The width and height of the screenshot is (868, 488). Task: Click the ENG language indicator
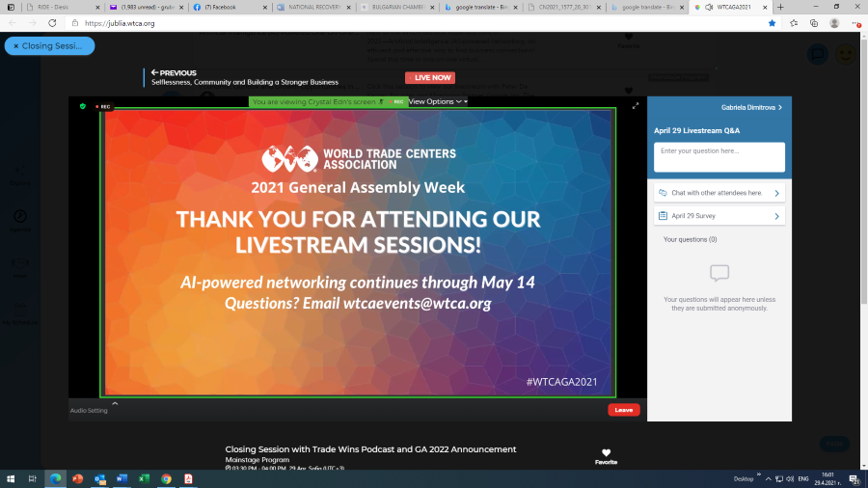[x=803, y=479]
